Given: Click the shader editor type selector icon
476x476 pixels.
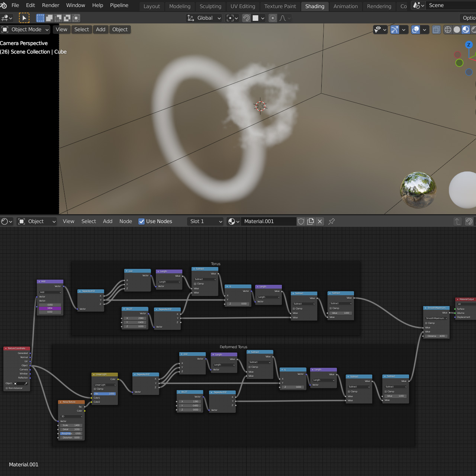Looking at the screenshot, I should pos(5,221).
